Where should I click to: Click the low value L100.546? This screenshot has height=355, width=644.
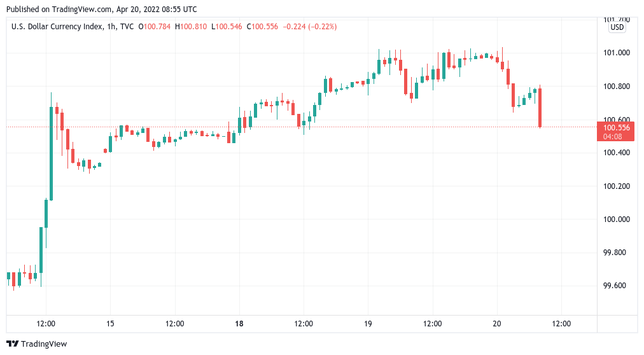click(x=229, y=27)
